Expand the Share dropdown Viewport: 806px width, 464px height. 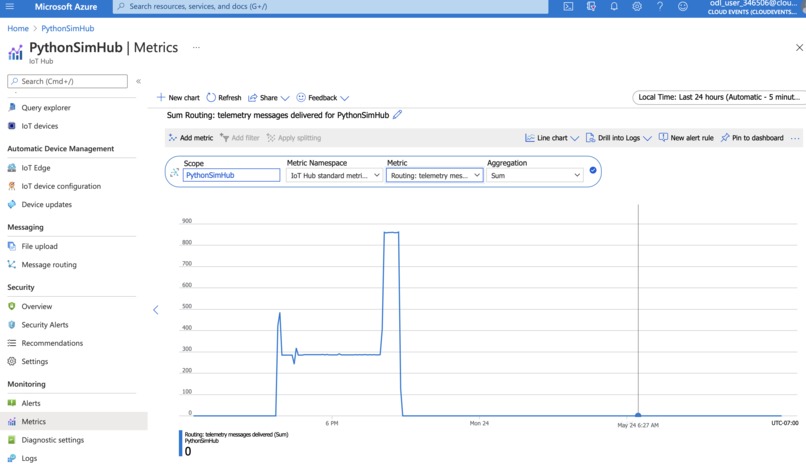(x=285, y=98)
